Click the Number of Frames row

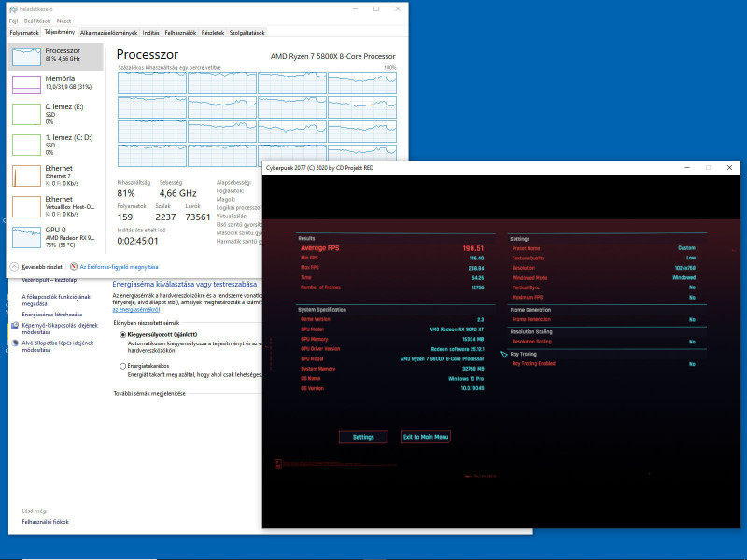coord(392,287)
